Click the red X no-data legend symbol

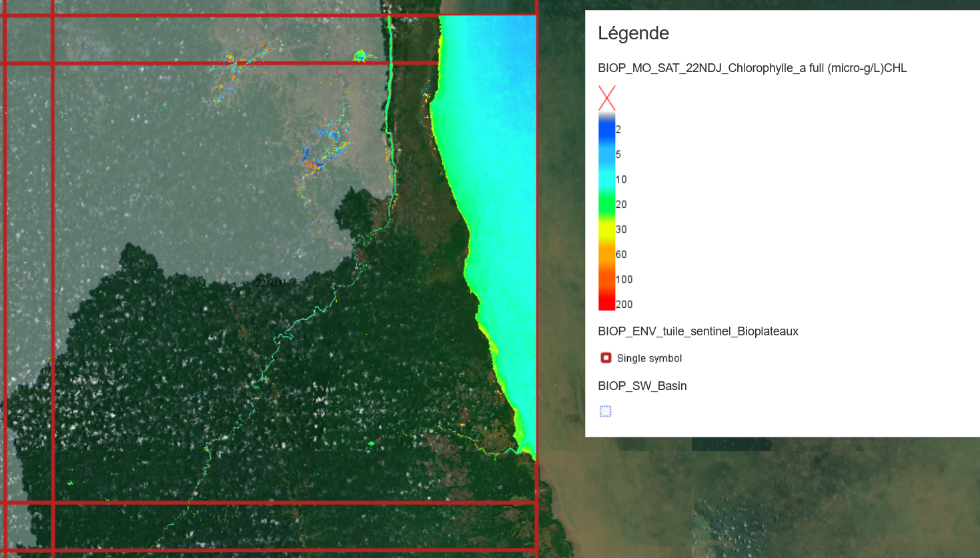click(606, 98)
